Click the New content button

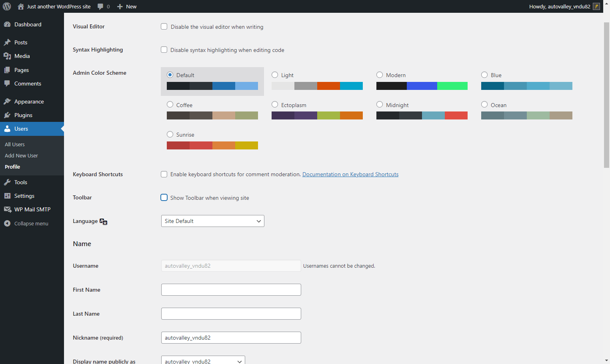[x=127, y=6]
